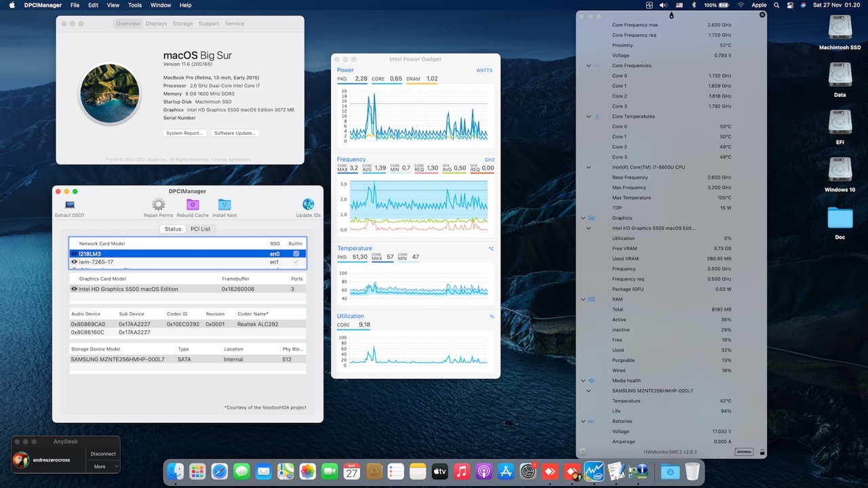Click Repair Perms gear icon
This screenshot has height=488, width=868.
pos(158,204)
